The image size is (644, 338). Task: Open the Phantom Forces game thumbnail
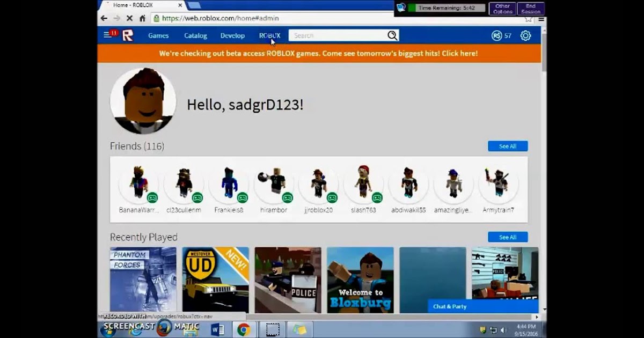pyautogui.click(x=143, y=280)
